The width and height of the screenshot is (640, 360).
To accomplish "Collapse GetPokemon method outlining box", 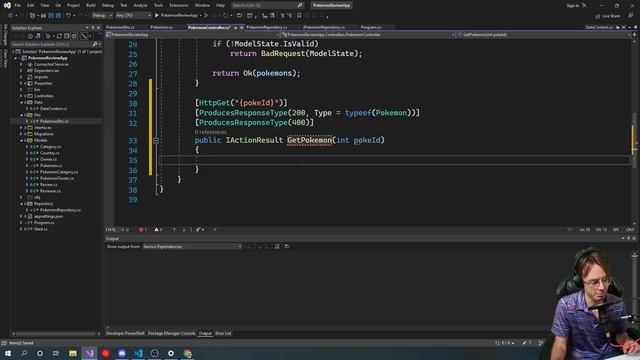I will coord(156,140).
